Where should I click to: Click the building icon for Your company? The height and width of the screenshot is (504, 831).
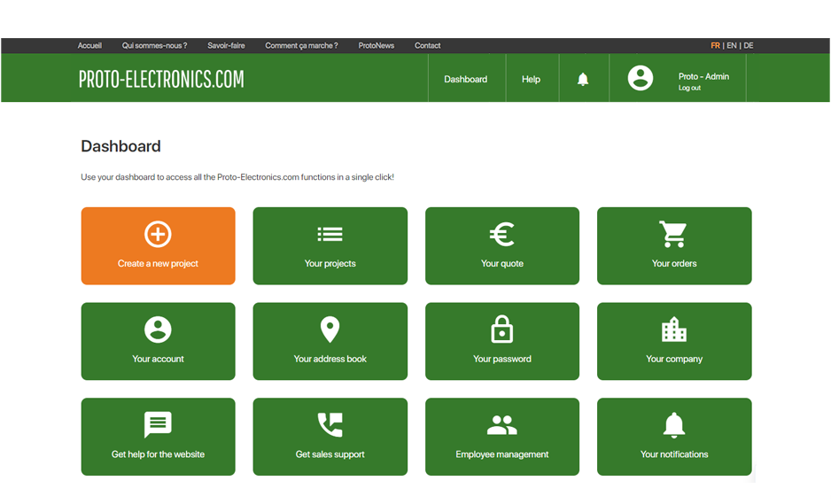(x=673, y=330)
